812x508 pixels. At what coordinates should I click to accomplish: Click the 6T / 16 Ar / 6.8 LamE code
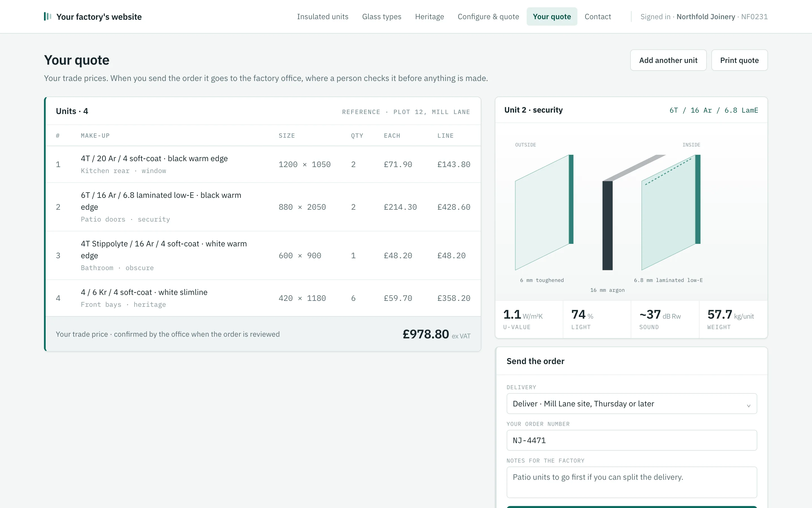[x=713, y=110]
